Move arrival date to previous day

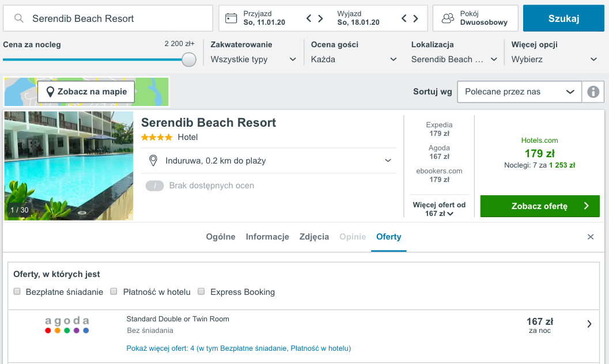(x=309, y=18)
